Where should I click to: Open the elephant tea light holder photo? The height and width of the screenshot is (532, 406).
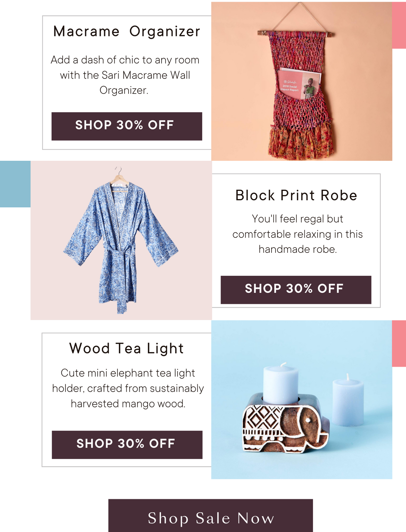[x=302, y=400]
